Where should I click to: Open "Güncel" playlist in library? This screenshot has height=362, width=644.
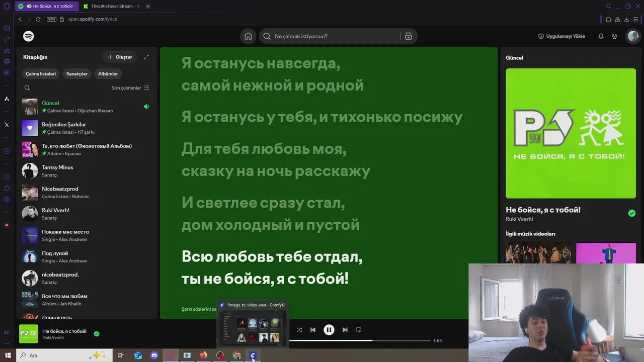pos(86,107)
